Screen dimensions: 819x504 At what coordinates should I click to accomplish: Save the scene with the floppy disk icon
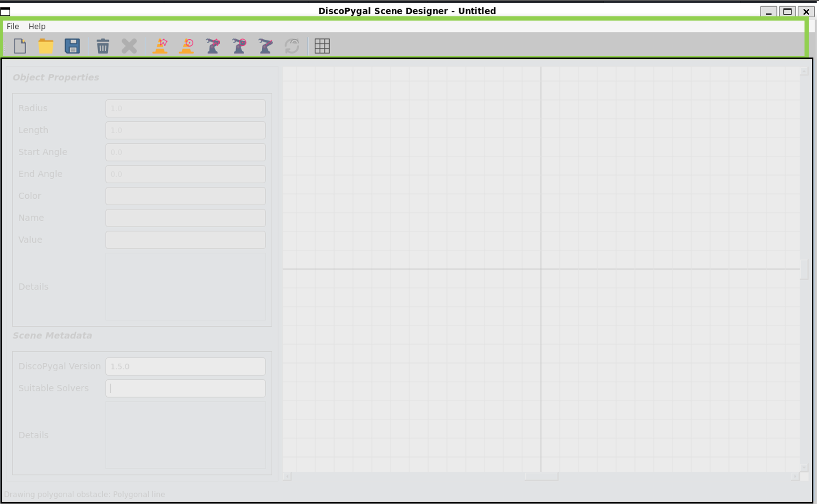pos(72,46)
